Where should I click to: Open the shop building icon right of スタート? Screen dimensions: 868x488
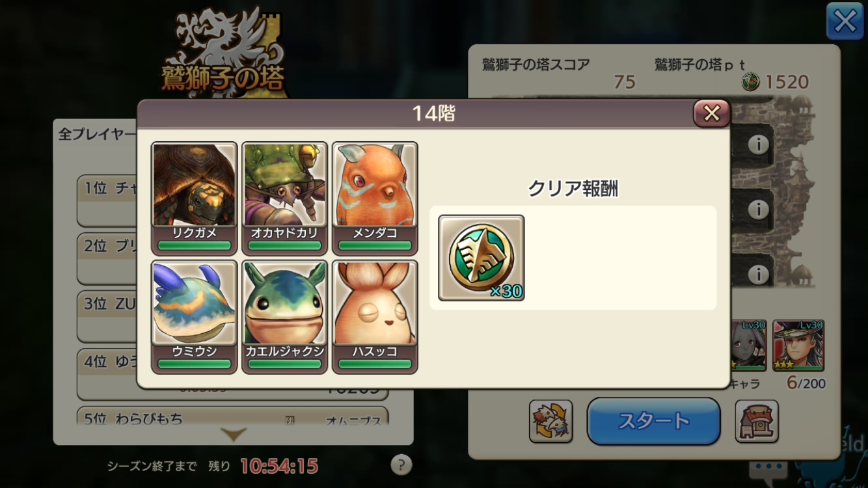[x=757, y=421]
